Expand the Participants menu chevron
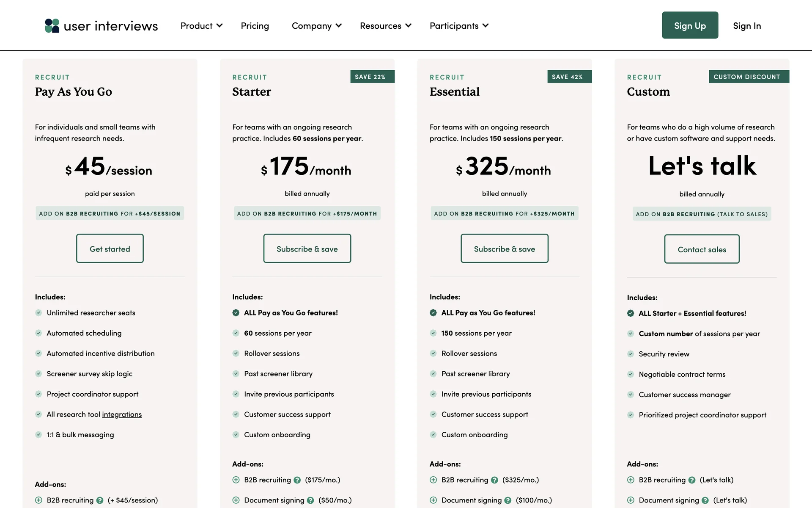The height and width of the screenshot is (508, 812). point(486,26)
